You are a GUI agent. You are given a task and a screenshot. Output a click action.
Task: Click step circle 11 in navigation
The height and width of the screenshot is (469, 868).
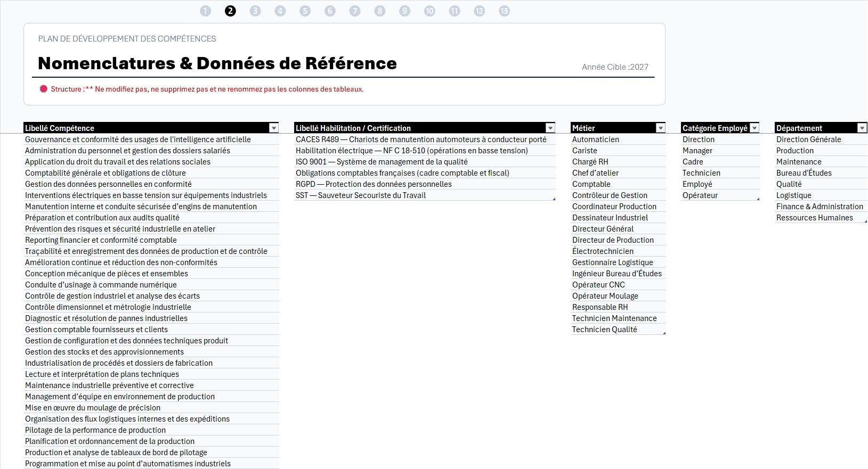click(x=455, y=11)
